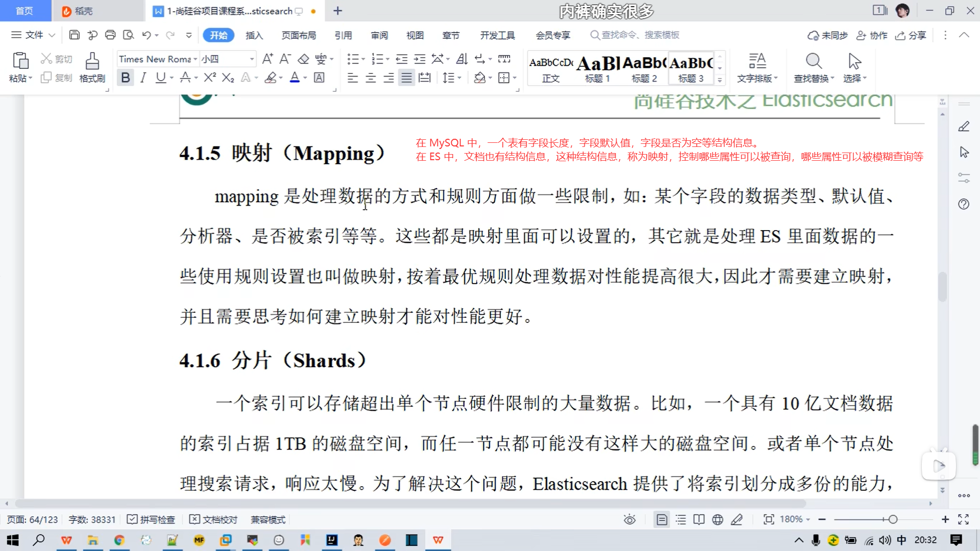Screen dimensions: 980x551
Task: Expand the zoom percentage dropdown
Action: (808, 519)
